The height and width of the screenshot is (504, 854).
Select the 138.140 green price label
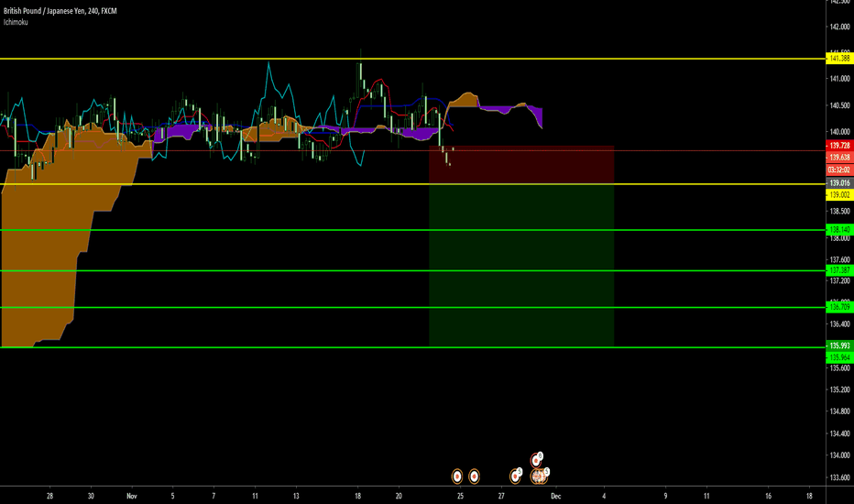838,229
